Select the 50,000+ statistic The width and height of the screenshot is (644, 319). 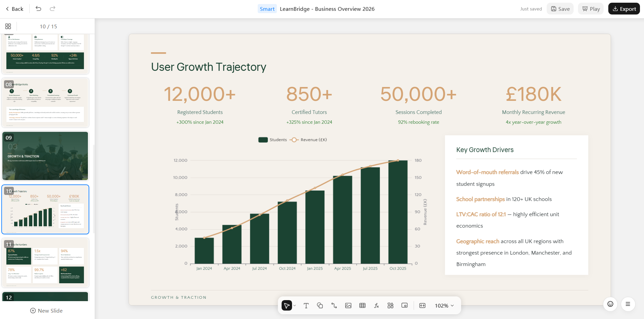[x=418, y=94]
